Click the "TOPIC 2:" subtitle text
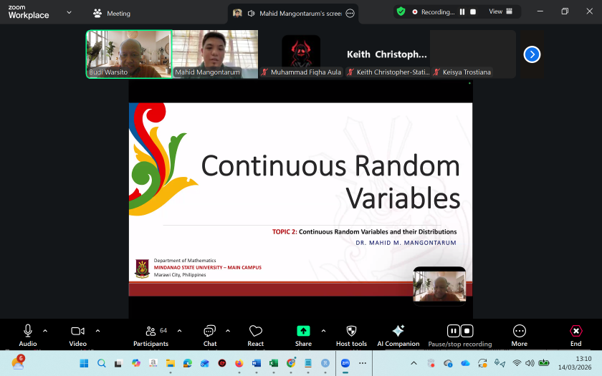The height and width of the screenshot is (376, 602). (284, 232)
